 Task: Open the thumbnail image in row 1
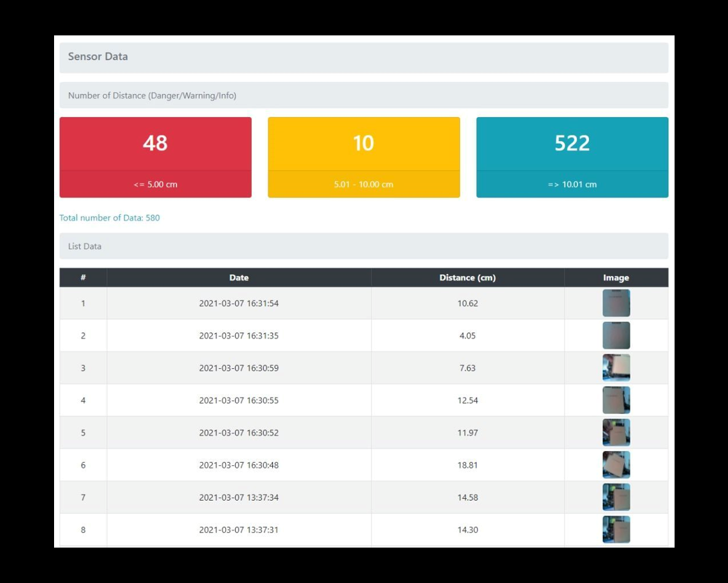point(616,303)
